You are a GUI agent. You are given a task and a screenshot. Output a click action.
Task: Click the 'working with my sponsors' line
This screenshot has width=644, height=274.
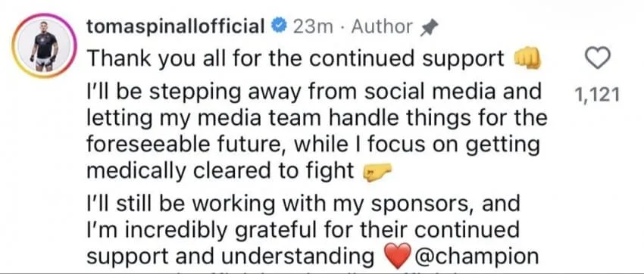[x=304, y=204]
